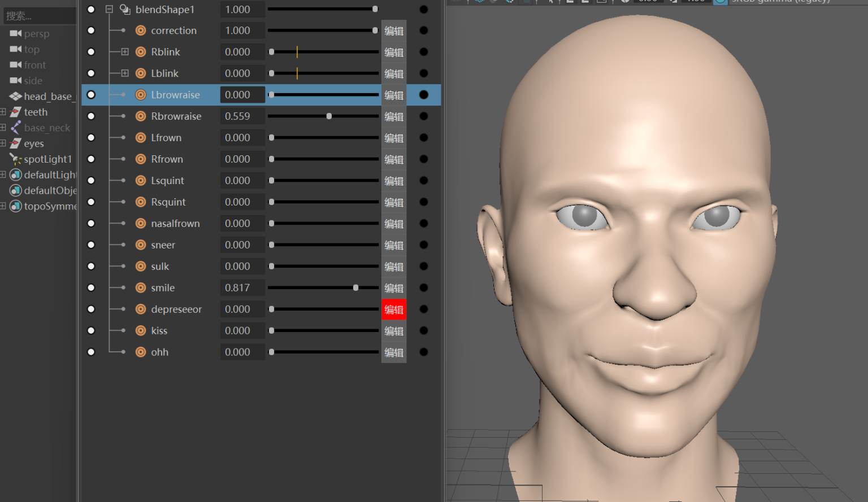Toggle visibility circle for Lbrowraise

(x=91, y=95)
